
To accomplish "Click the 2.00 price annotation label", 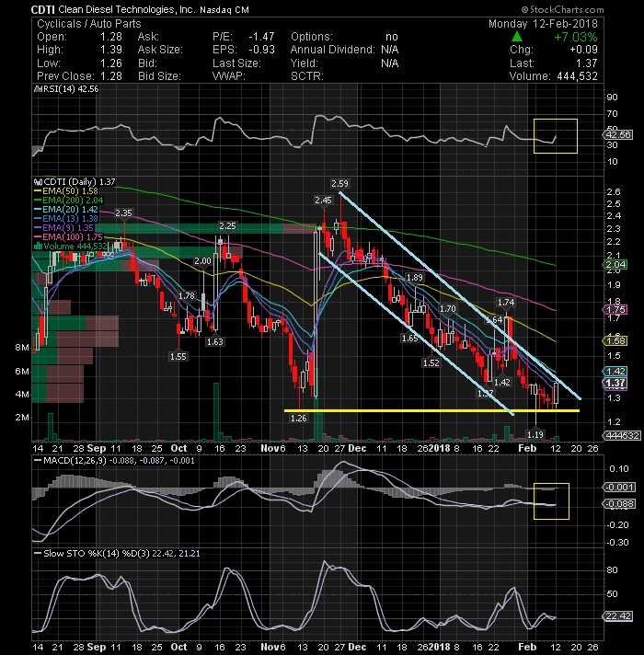I will (x=202, y=261).
